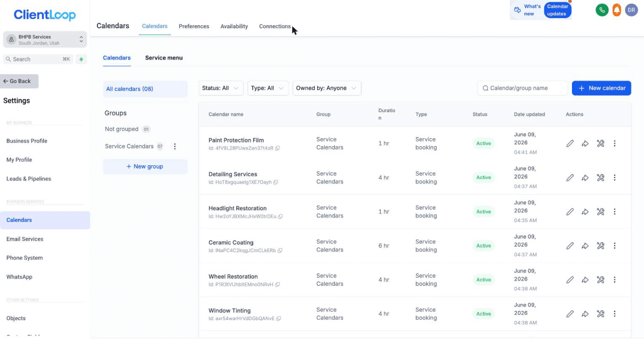Open the Type: All filter dropdown

268,88
